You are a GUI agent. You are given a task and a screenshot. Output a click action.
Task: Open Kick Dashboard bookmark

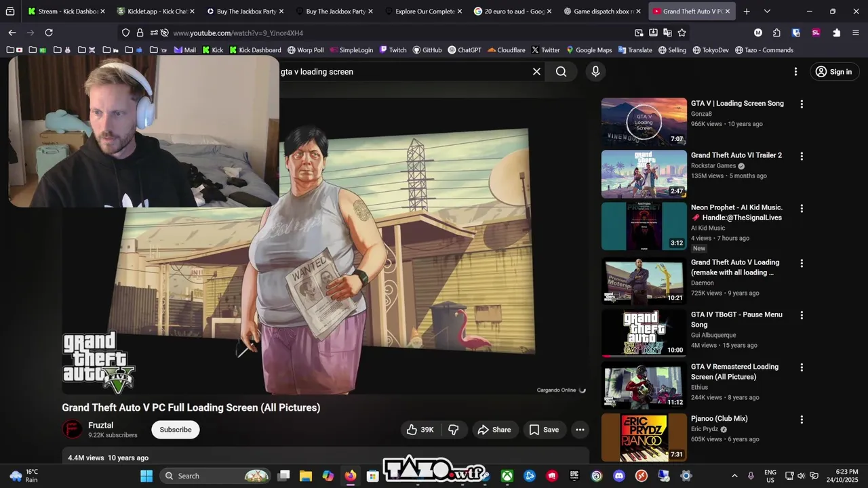(255, 50)
